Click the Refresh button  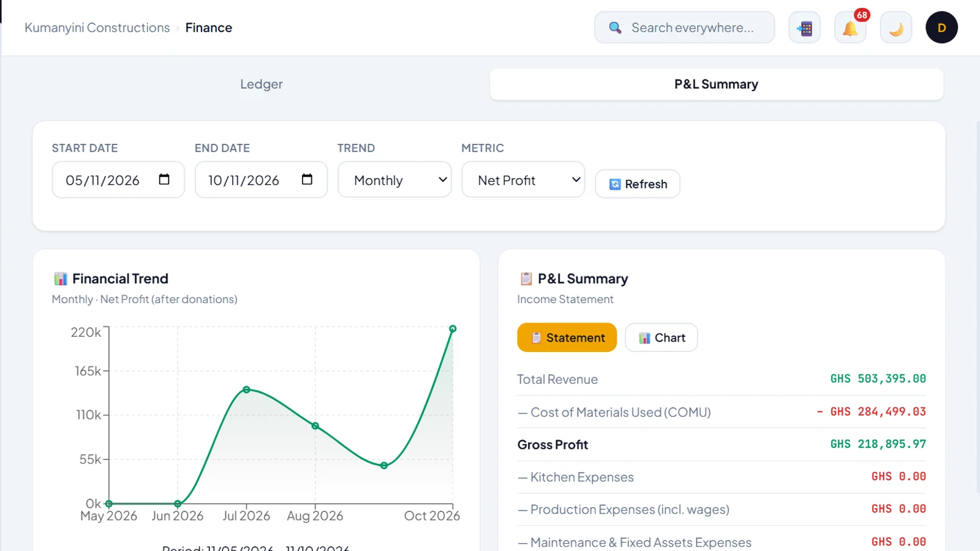(638, 184)
